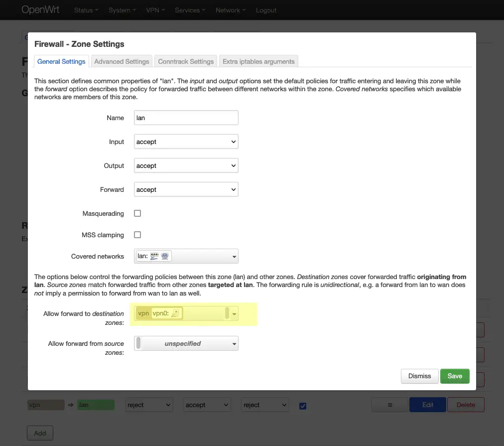
Task: Click the lan zone badge in the table
Action: coord(96,405)
